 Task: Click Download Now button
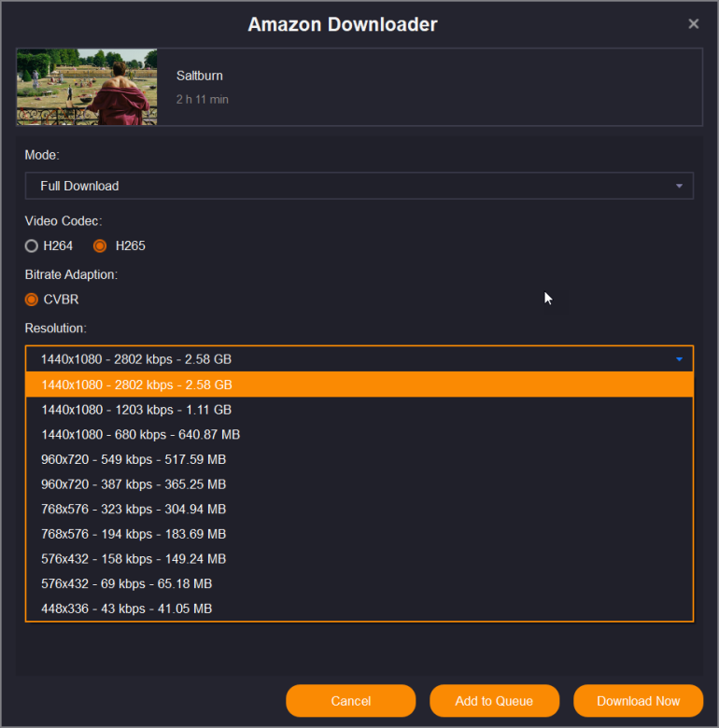click(x=638, y=701)
